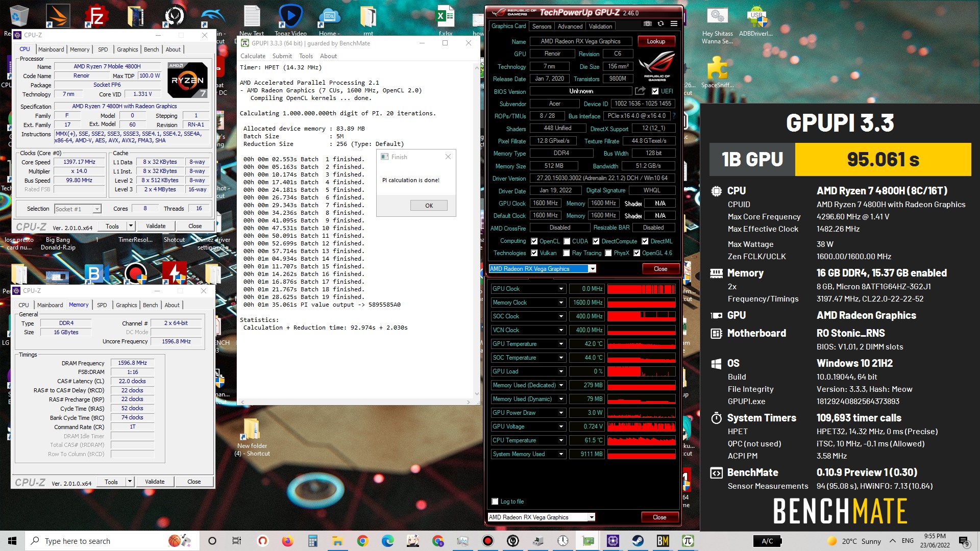Toggle the DirectML checkbox

coord(645,241)
